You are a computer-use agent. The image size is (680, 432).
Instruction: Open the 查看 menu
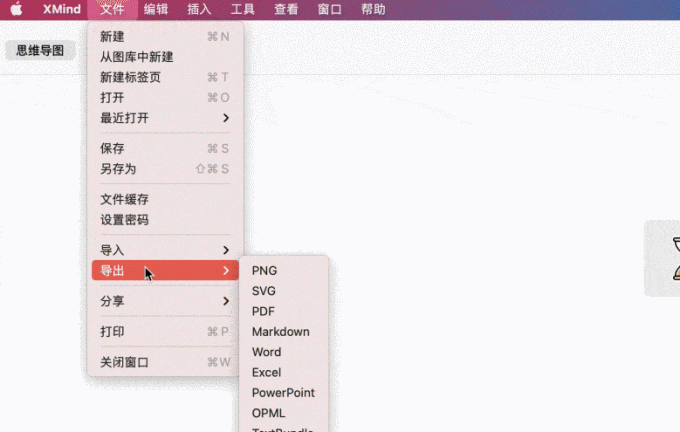click(x=286, y=9)
